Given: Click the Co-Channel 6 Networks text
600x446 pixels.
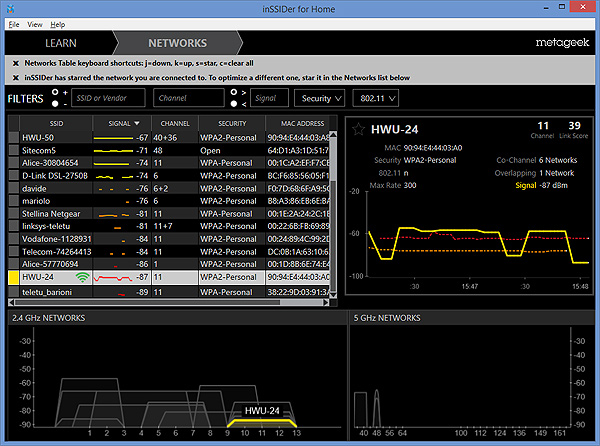Looking at the screenshot, I should pos(536,160).
